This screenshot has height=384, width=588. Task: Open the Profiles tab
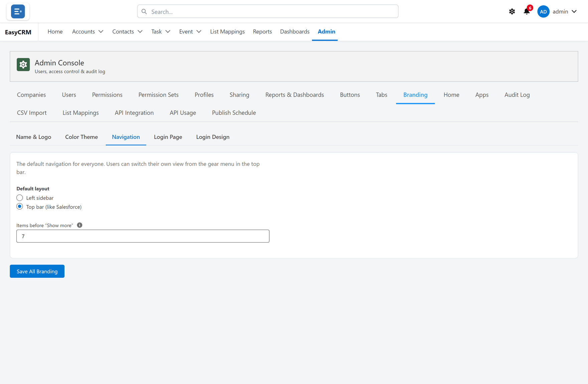pos(204,95)
